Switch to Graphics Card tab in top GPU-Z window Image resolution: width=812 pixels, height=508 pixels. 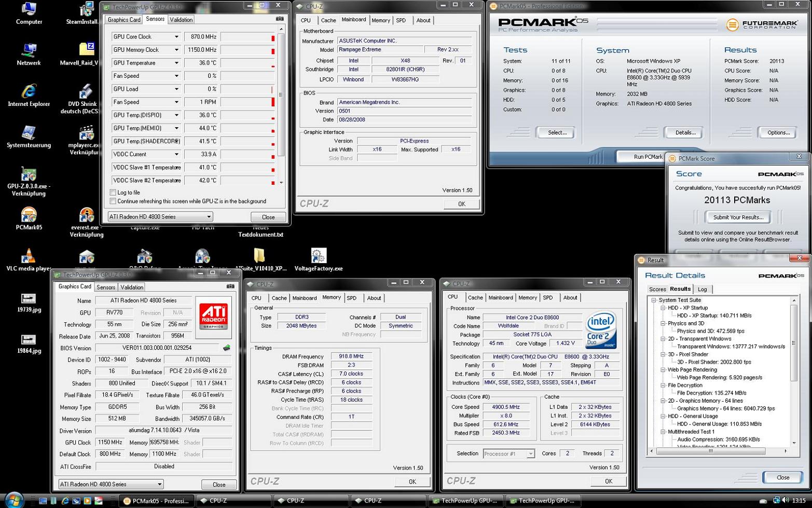(124, 20)
